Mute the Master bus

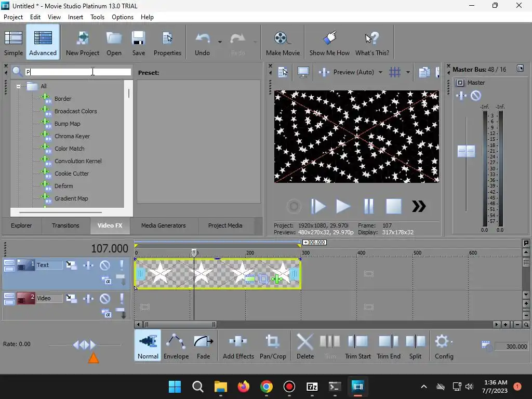click(476, 96)
